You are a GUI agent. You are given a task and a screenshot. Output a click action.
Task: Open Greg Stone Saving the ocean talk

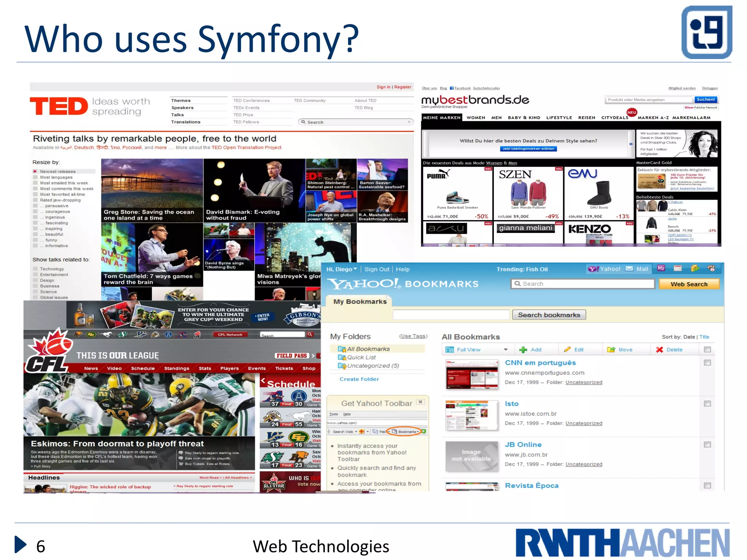(x=152, y=190)
